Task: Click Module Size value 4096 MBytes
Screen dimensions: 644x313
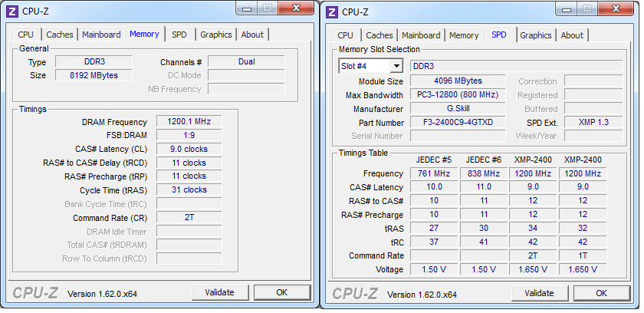Action: 458,81
